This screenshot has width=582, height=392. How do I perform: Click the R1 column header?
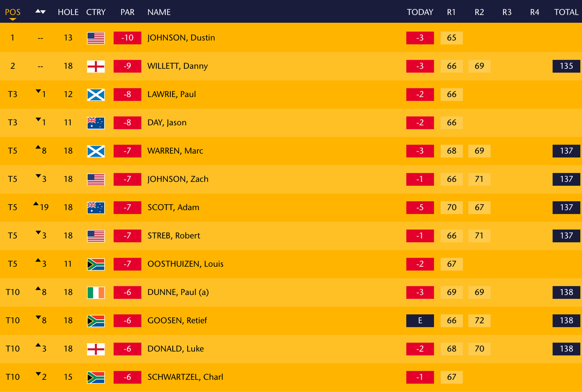pos(452,12)
